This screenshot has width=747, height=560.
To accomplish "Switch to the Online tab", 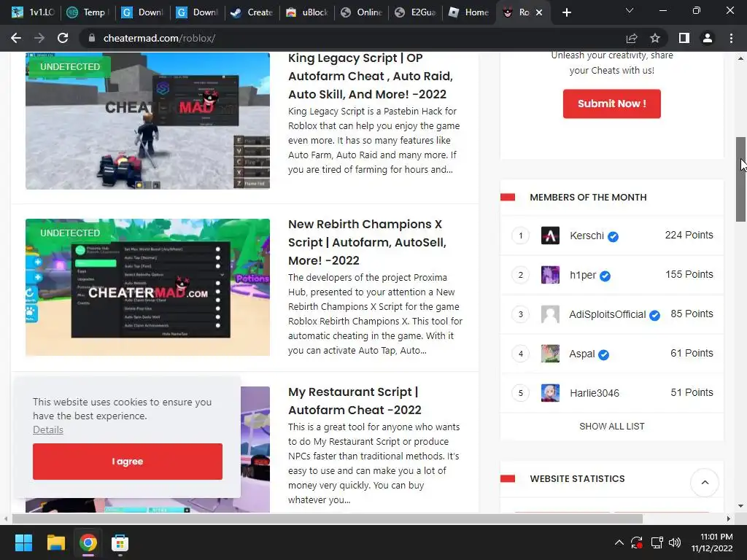I will [361, 13].
